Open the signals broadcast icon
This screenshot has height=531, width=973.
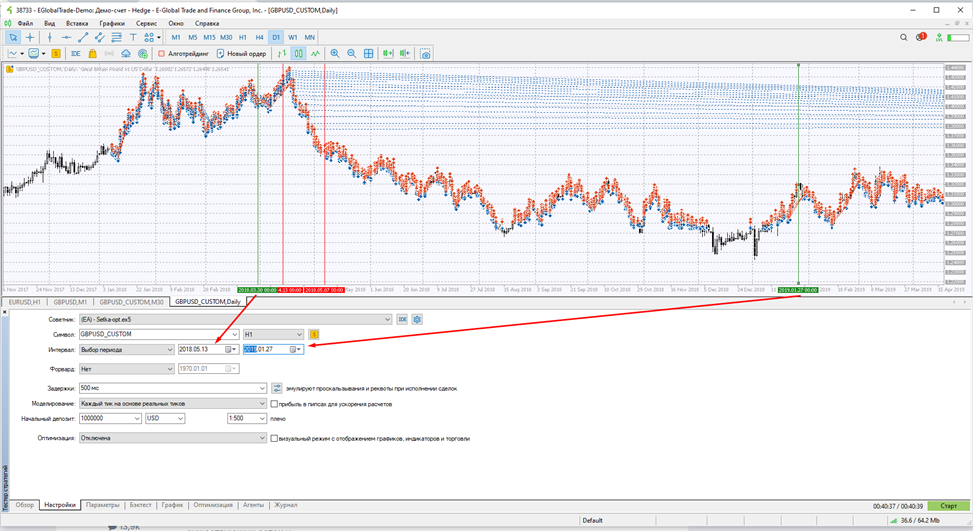109,53
